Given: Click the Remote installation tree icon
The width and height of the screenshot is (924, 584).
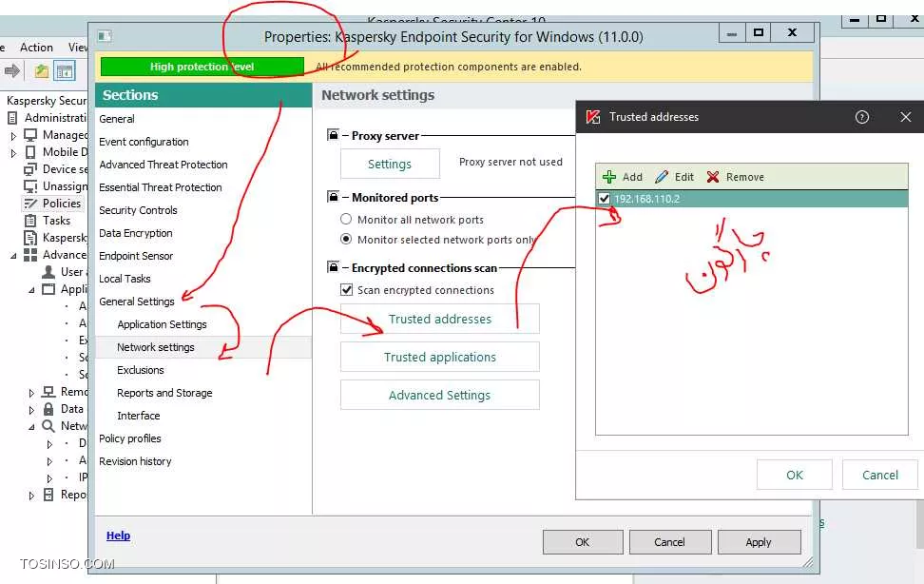Looking at the screenshot, I should pyautogui.click(x=48, y=392).
